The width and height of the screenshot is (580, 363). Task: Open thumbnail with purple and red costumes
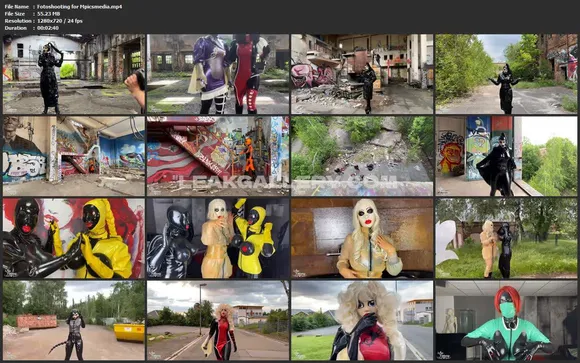218,74
